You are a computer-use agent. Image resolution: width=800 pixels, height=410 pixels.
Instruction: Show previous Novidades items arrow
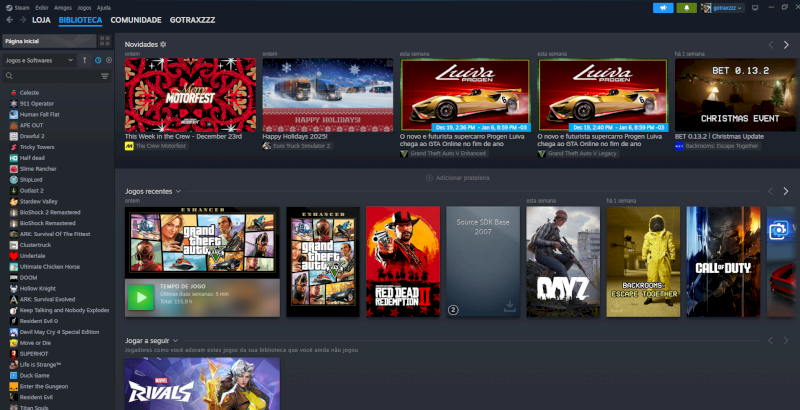point(770,45)
